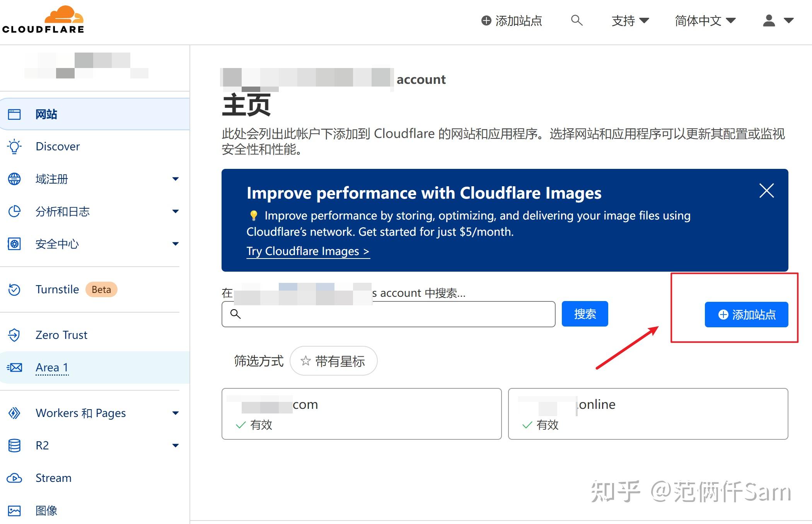Image resolution: width=812 pixels, height=524 pixels.
Task: Click the 筛选方式 label
Action: click(x=259, y=361)
